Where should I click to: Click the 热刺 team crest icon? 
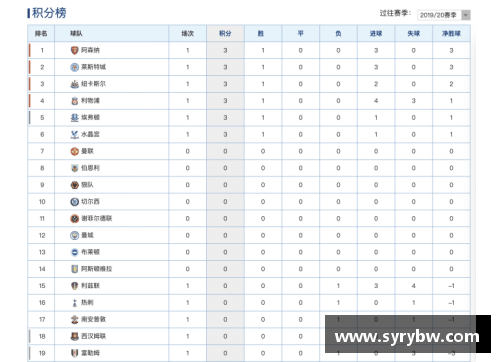pos(75,303)
